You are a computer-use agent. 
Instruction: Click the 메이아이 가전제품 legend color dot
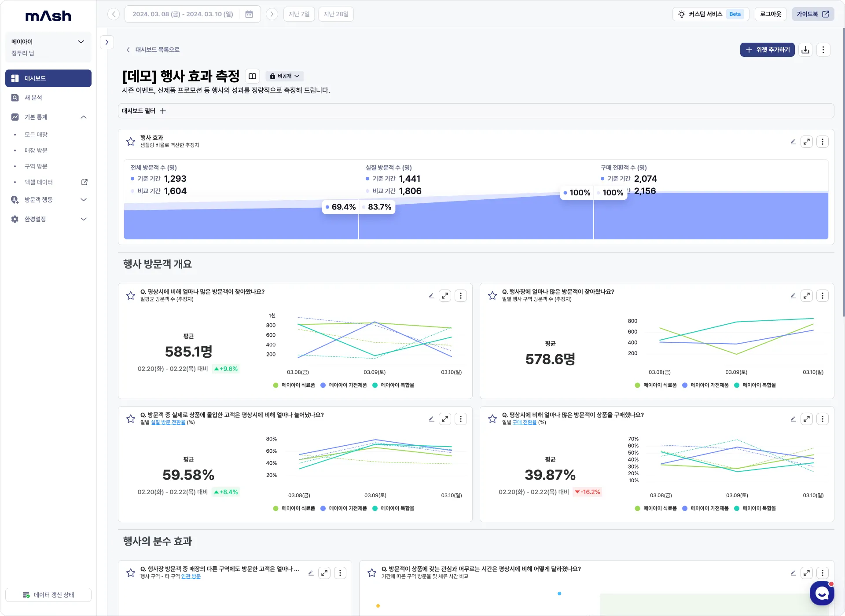323,385
